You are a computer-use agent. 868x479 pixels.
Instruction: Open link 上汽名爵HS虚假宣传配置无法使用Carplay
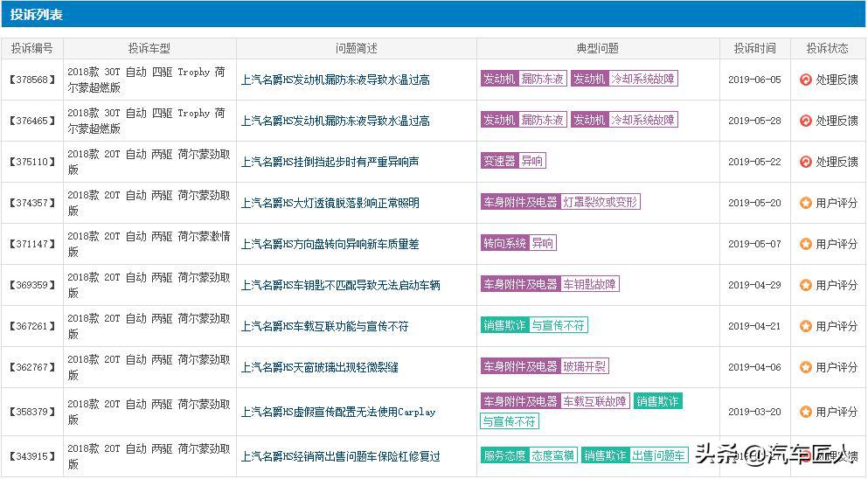coord(338,412)
